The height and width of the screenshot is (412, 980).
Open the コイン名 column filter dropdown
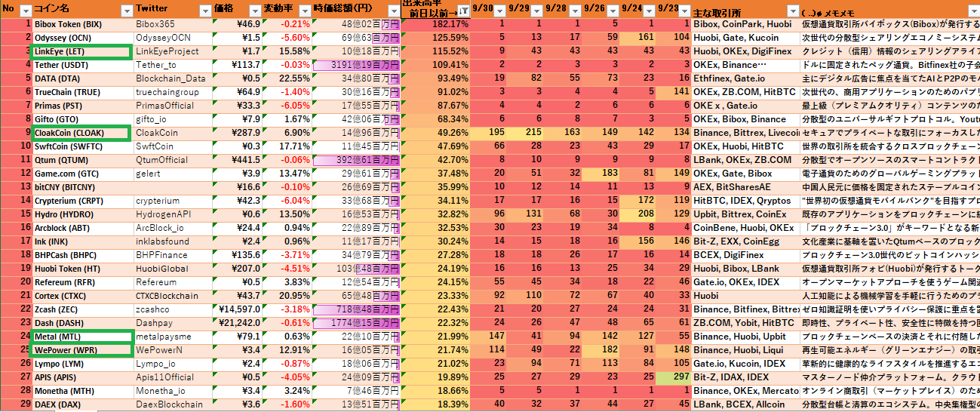(x=125, y=11)
